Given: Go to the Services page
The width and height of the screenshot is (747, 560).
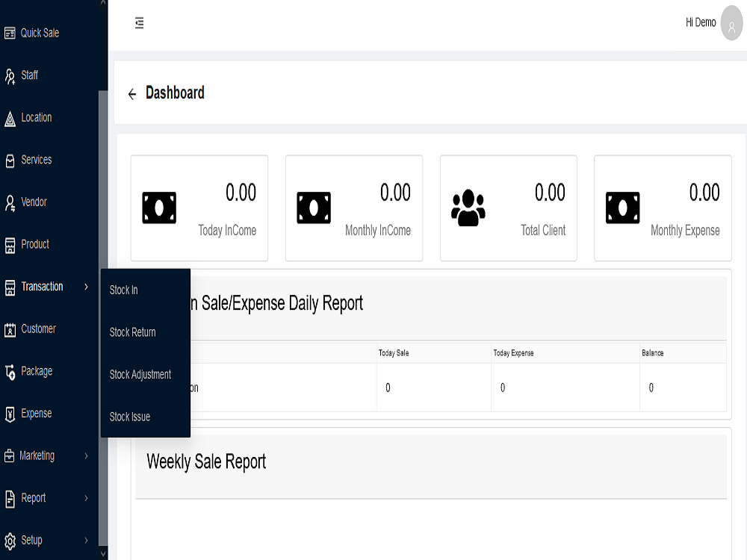Looking at the screenshot, I should [x=37, y=160].
